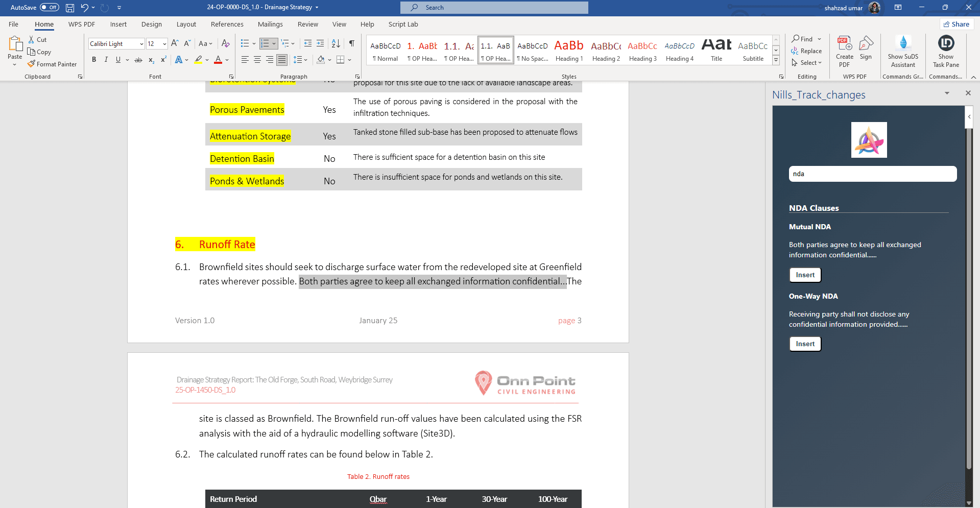Viewport: 980px width, 508px height.
Task: Open the task pane options dropdown arrow
Action: point(947,93)
